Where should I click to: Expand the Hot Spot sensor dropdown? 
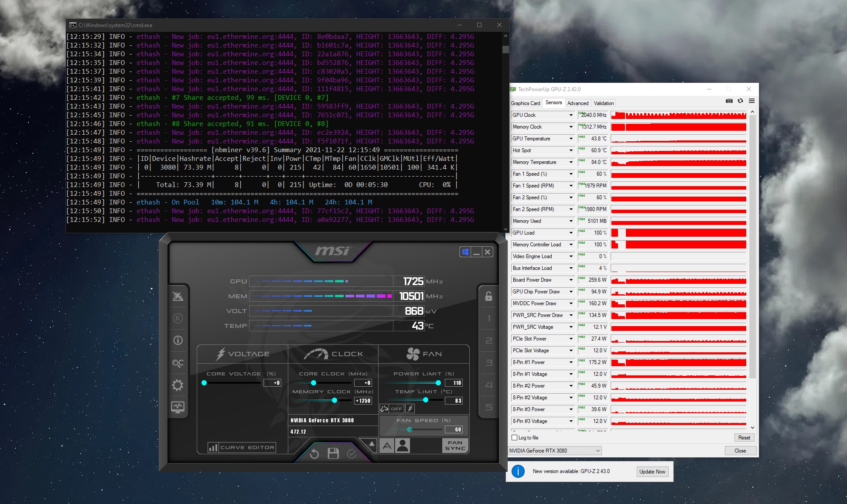(571, 150)
